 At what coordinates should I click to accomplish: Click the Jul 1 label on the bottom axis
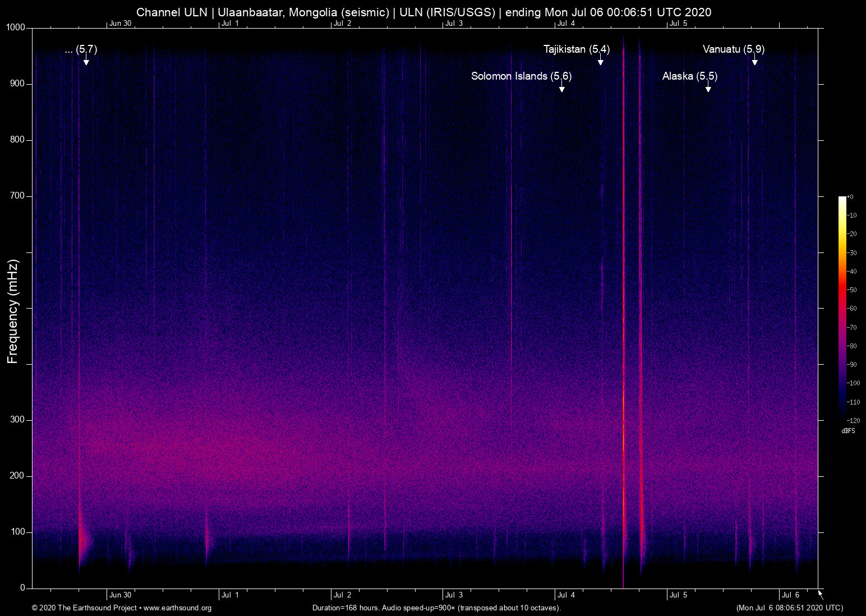click(x=229, y=595)
